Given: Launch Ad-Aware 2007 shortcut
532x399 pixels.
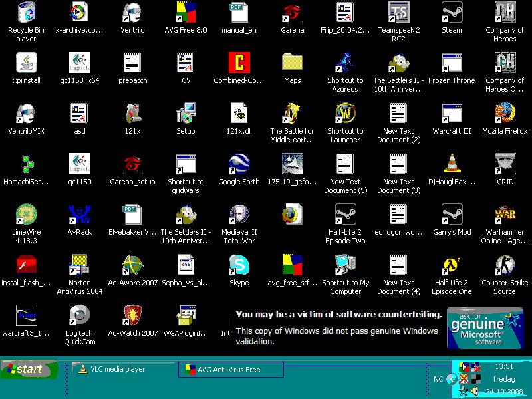Looking at the screenshot, I should click(132, 265).
